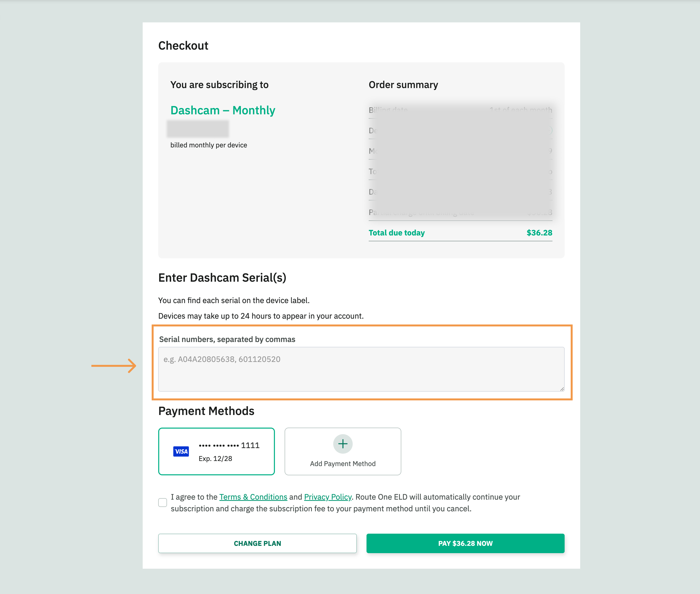
Task: Open the Terms & Conditions link
Action: point(253,497)
